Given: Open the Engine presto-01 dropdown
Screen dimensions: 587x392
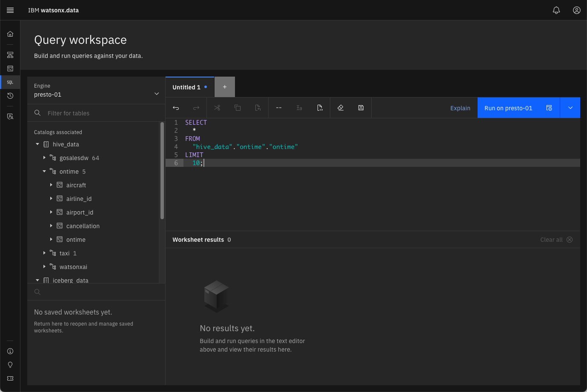Looking at the screenshot, I should click(96, 90).
